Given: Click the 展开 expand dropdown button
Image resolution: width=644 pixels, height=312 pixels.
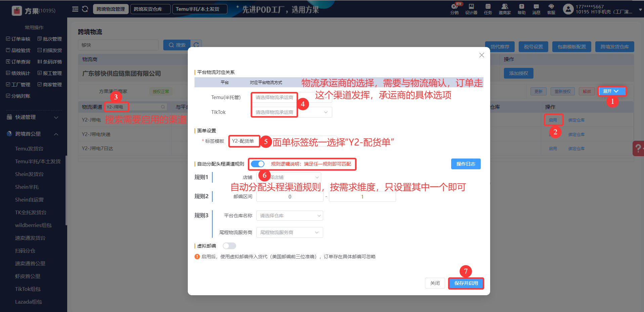Looking at the screenshot, I should click(x=612, y=91).
